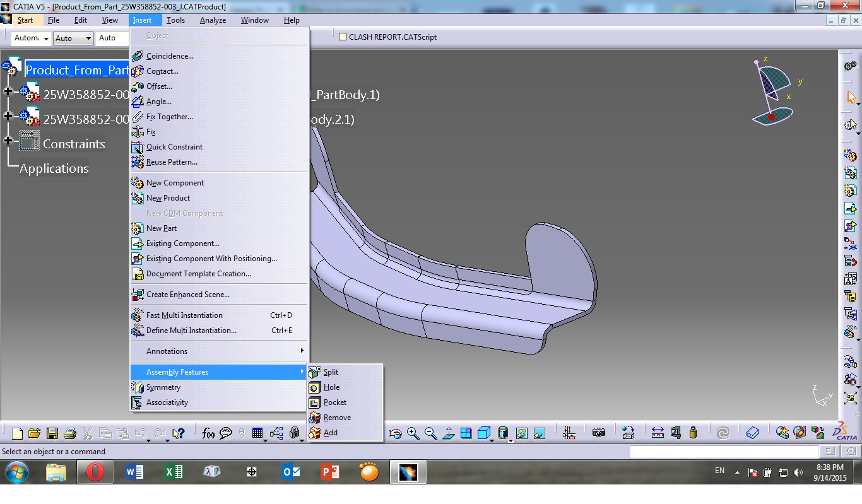This screenshot has height=504, width=862.
Task: Click the Select arrow tool in right toolbar
Action: coord(851,98)
